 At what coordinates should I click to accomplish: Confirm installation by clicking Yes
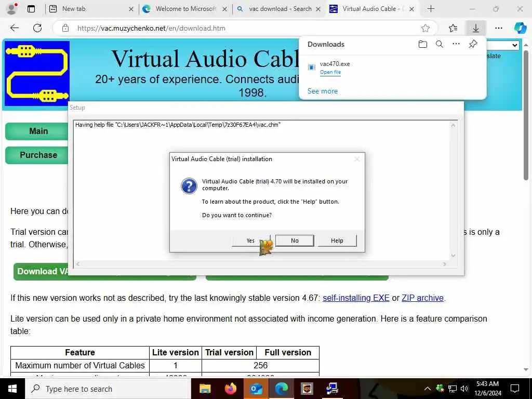[x=251, y=240]
